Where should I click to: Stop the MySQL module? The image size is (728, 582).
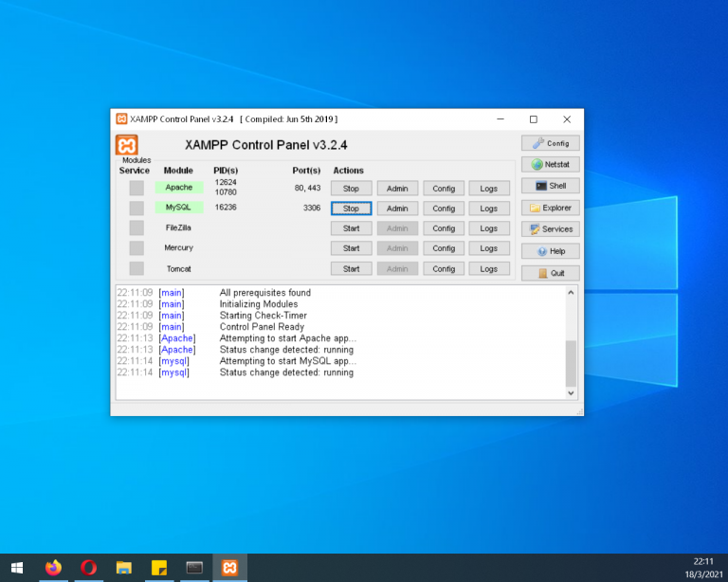coord(352,209)
